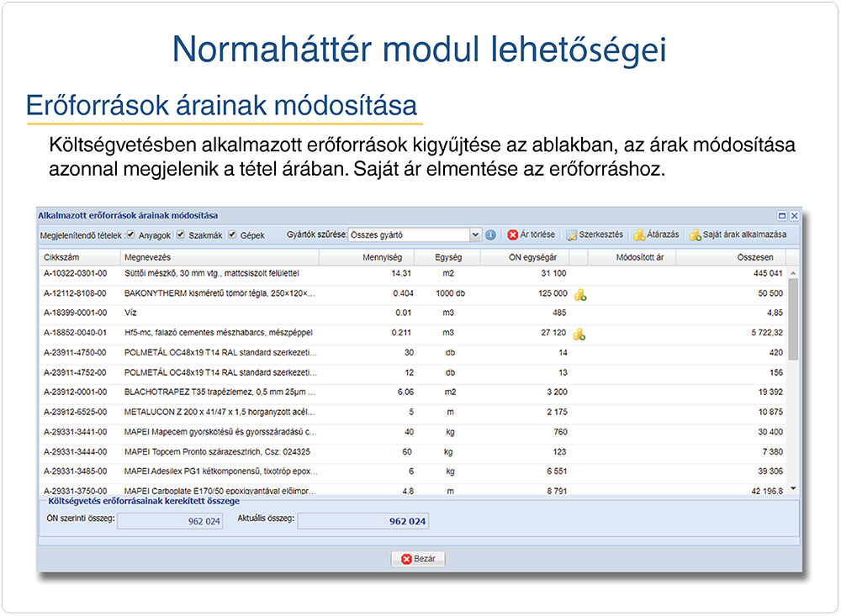Click ÖN egységár value 125 000

pos(553,294)
